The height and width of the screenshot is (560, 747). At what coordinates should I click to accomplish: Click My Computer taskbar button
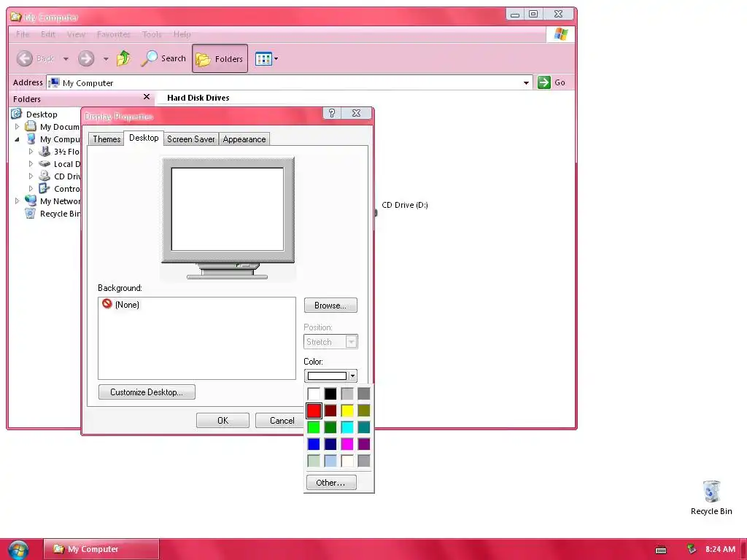(101, 549)
